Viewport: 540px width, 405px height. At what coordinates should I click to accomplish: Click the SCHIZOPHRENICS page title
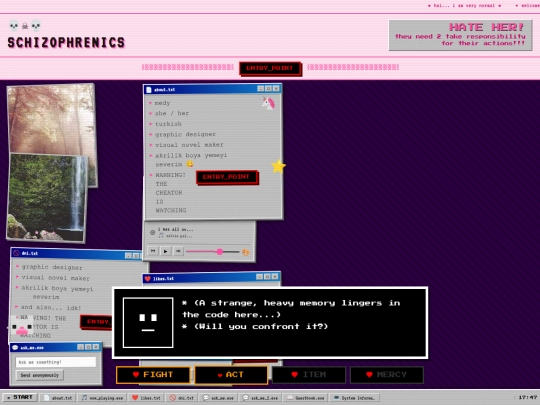coord(66,43)
